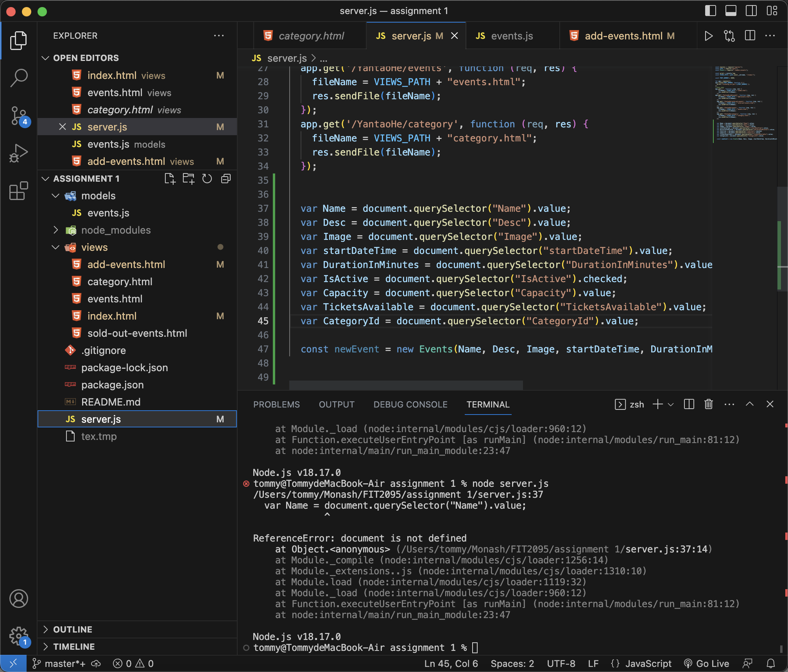Publish changes with cloud sync icon
The width and height of the screenshot is (788, 672).
point(96,663)
